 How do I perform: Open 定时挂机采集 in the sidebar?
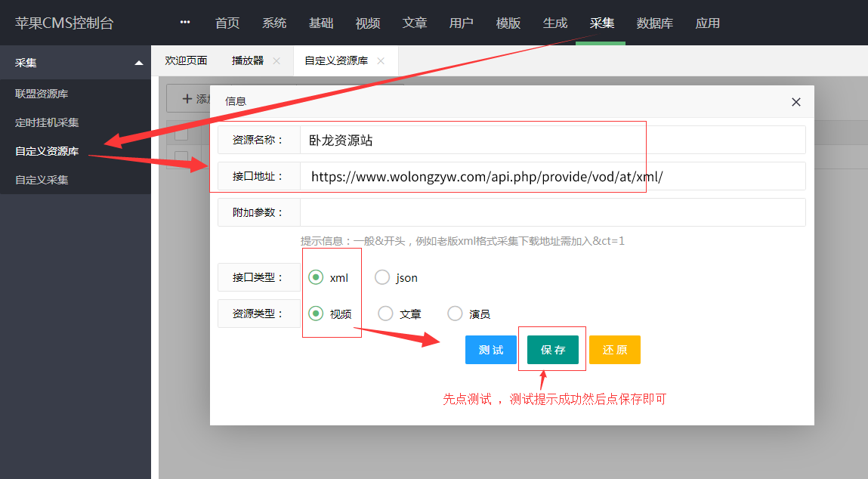coord(47,122)
